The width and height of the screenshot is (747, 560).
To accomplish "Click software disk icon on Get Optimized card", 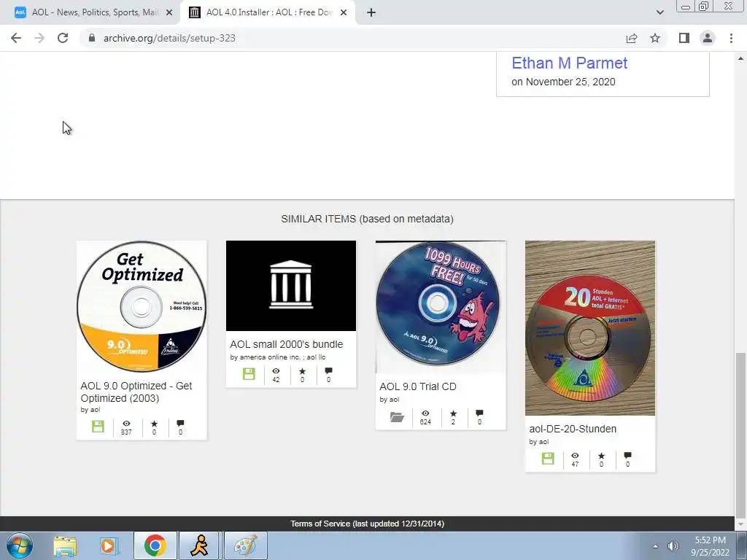I will [x=98, y=426].
